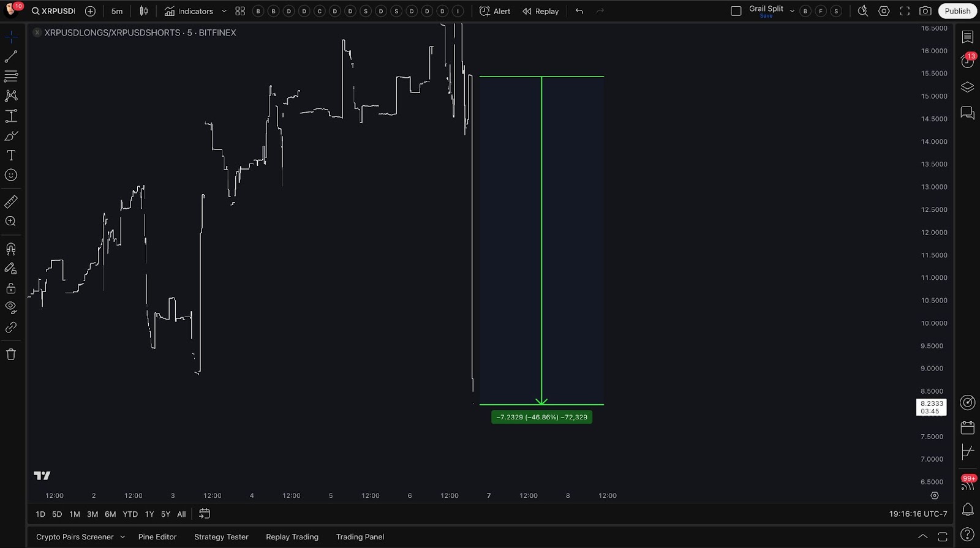Toggle the layout checkbox beside Grail Split

(736, 11)
